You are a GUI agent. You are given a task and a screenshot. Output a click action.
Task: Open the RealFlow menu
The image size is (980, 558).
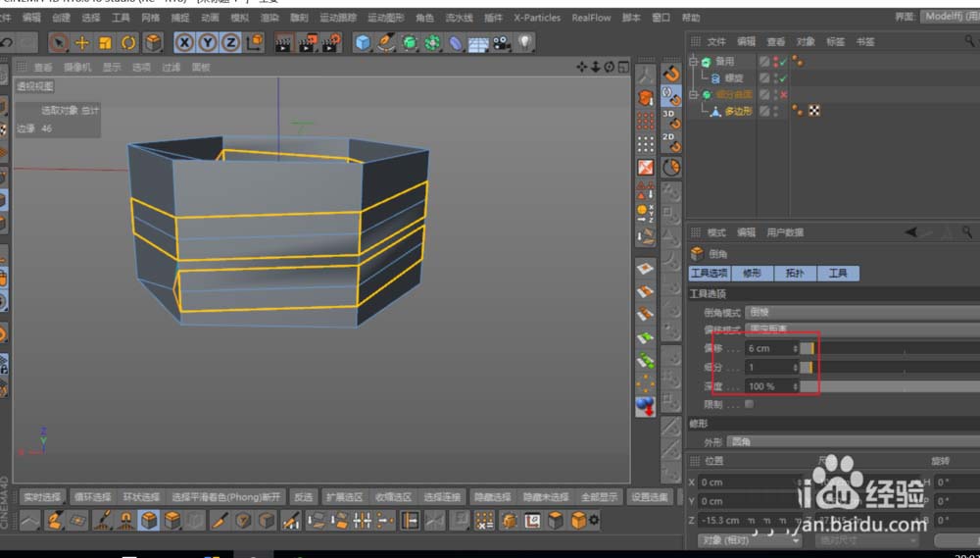point(591,18)
